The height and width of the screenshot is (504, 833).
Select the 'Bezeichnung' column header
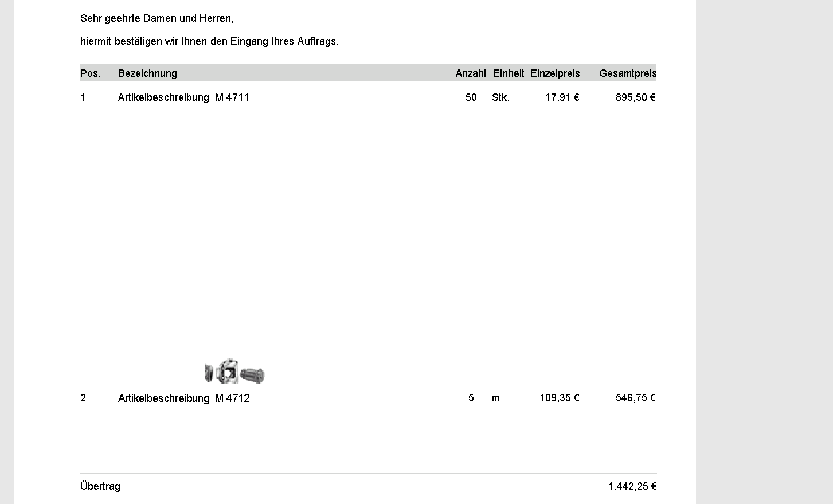point(147,73)
